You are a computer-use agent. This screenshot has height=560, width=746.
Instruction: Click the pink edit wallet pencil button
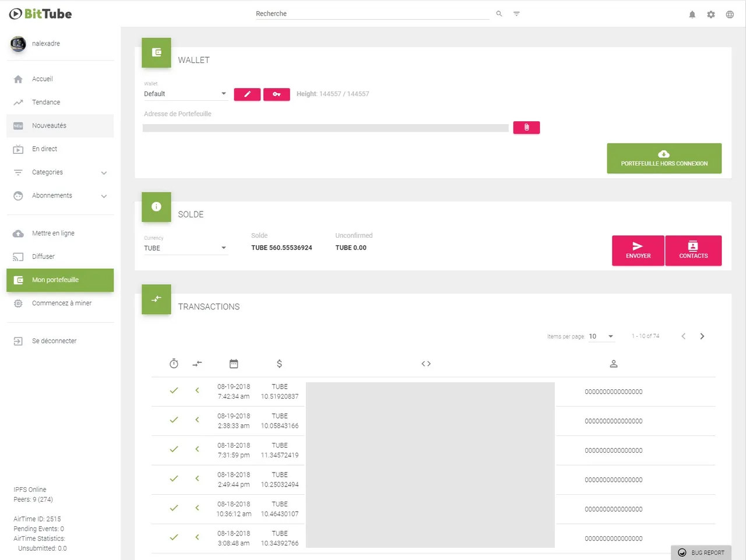[x=247, y=94]
